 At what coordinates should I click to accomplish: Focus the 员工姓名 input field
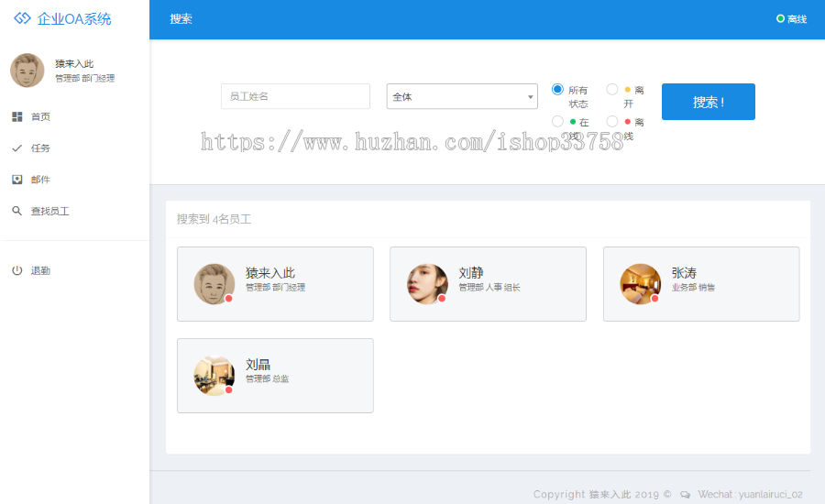tap(295, 96)
